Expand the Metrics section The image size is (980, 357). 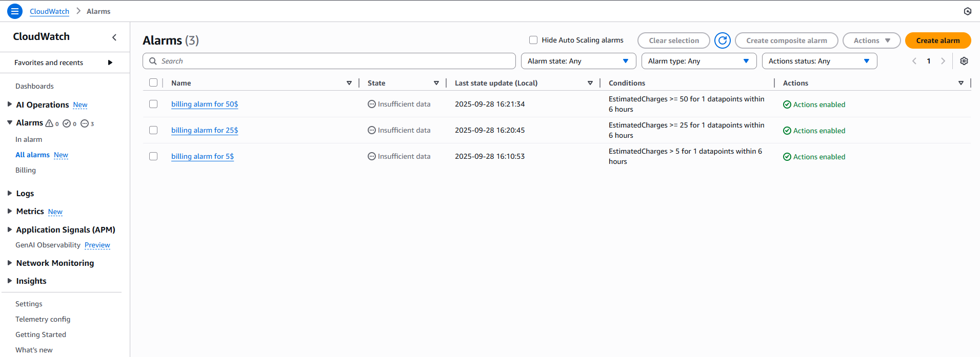point(10,211)
